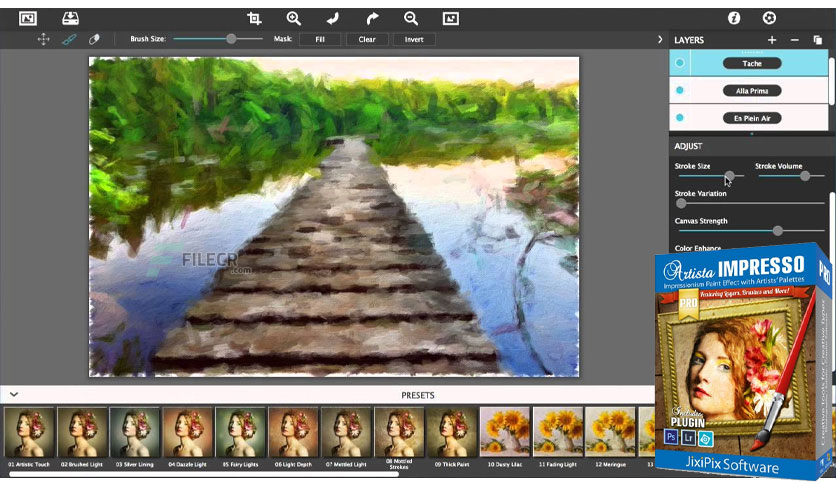Add a new layer with plus icon
This screenshot has width=836, height=484.
point(771,40)
